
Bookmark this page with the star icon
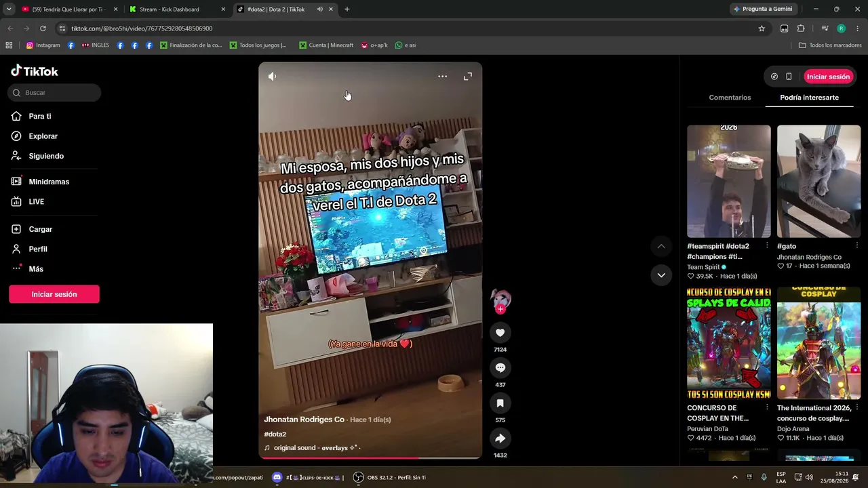point(762,28)
